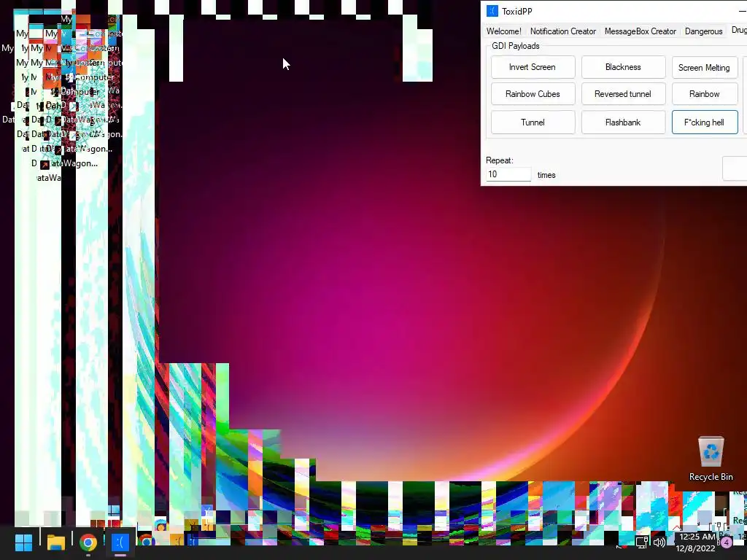Click the Flashbank button
The height and width of the screenshot is (560, 747).
coord(623,122)
